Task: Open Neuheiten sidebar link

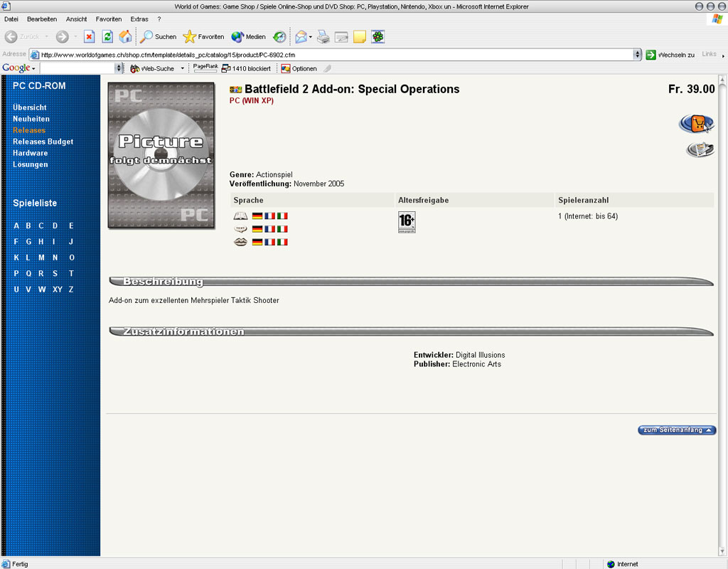Action: (x=31, y=119)
